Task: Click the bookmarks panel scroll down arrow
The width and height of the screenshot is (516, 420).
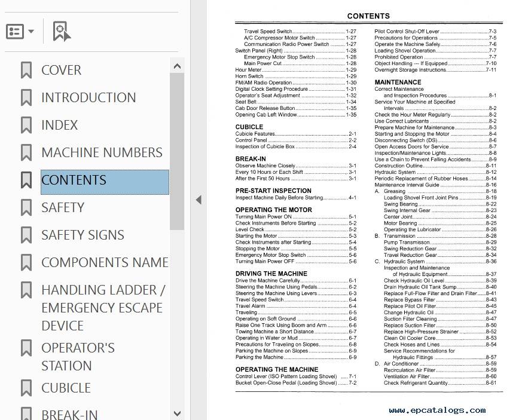Action: point(177,413)
